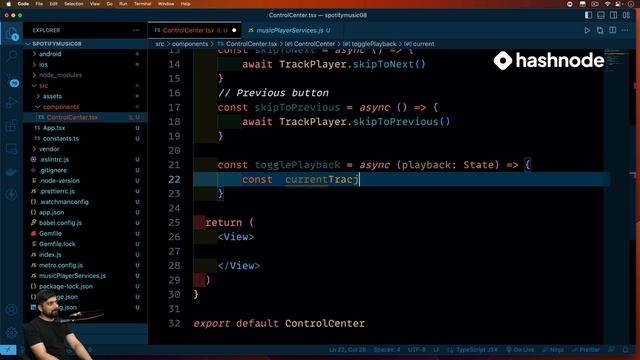Viewport: 640px width, 360px height.
Task: Open the Selection menu
Action: point(74,4)
